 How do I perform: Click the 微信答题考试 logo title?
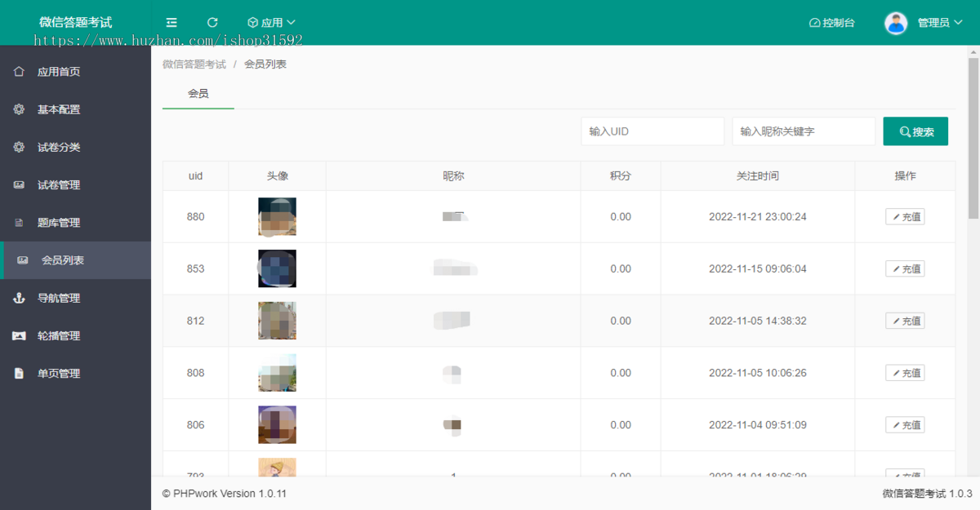(x=75, y=23)
